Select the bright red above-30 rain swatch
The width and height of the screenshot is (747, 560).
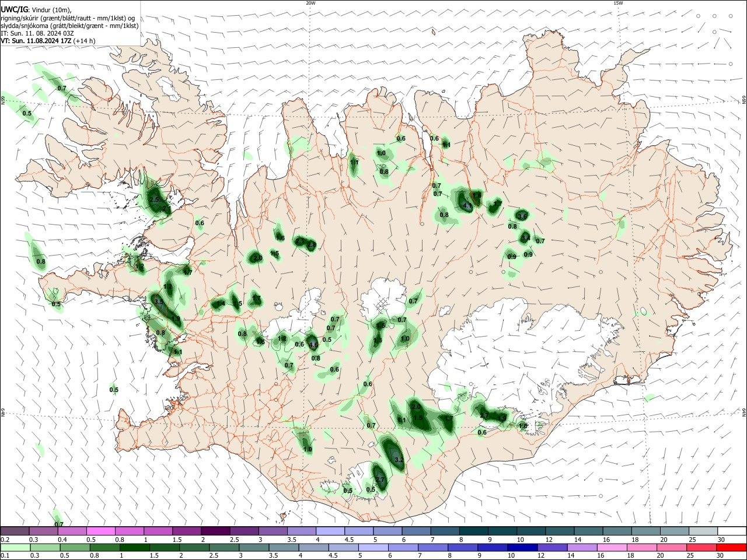coord(732,547)
